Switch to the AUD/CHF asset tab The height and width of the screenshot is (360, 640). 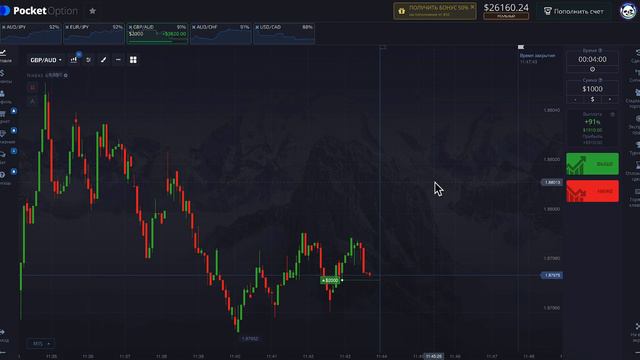coord(221,33)
